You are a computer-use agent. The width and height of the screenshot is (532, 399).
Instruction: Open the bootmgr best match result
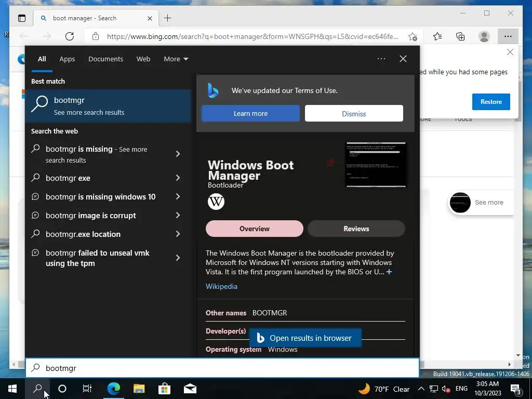coord(108,106)
